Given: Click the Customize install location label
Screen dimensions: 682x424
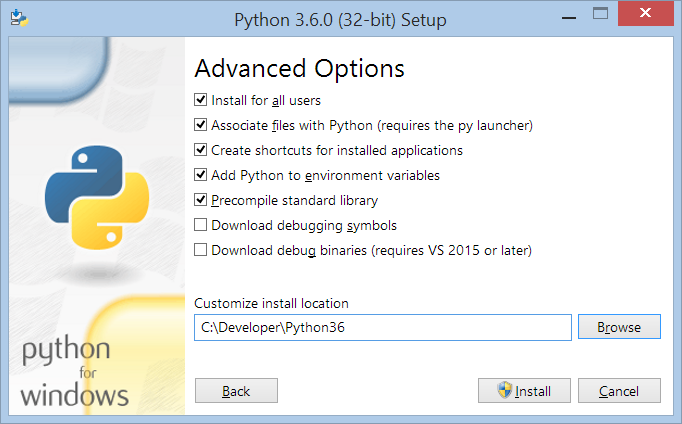Looking at the screenshot, I should (271, 303).
